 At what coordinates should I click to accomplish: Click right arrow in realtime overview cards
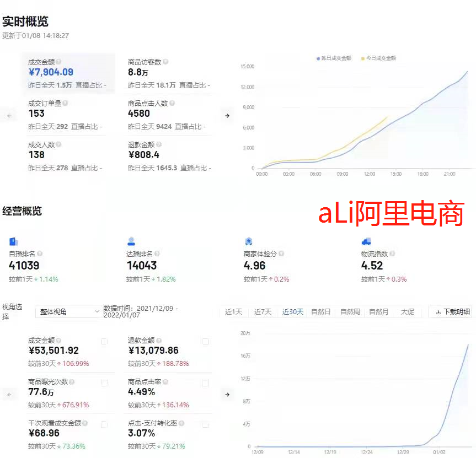pyautogui.click(x=227, y=116)
